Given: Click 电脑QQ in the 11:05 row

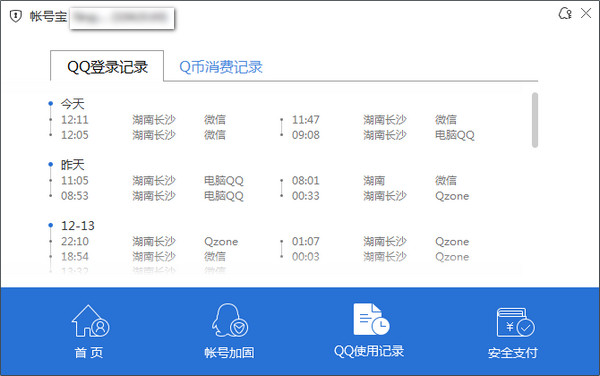Looking at the screenshot, I should click(224, 181).
